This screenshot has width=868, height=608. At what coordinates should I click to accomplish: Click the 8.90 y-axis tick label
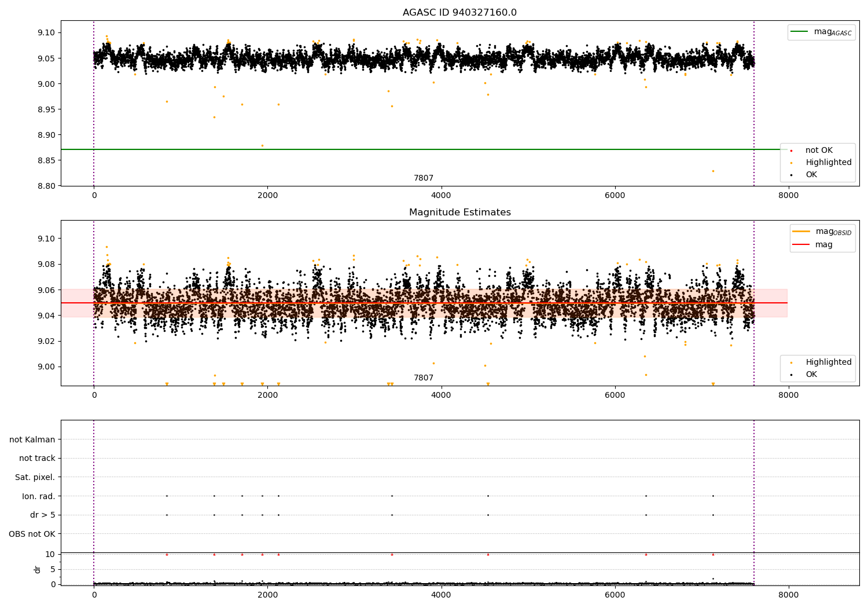coord(46,135)
